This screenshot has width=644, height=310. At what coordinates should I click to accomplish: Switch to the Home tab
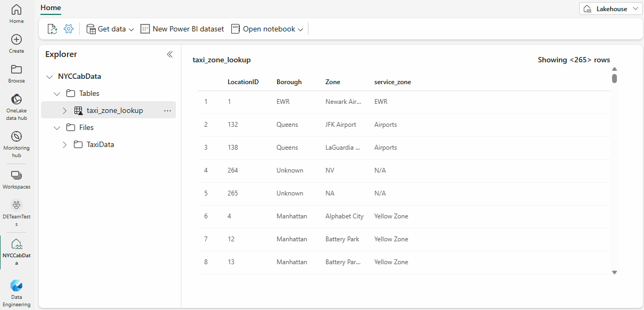coord(51,8)
